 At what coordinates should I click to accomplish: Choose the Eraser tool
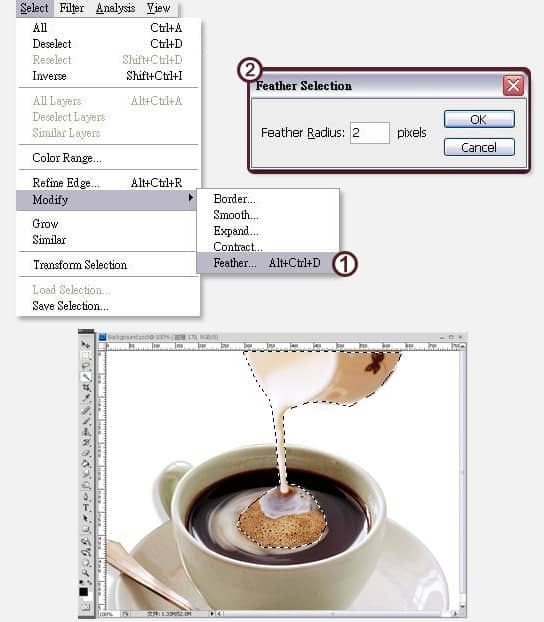click(x=85, y=453)
